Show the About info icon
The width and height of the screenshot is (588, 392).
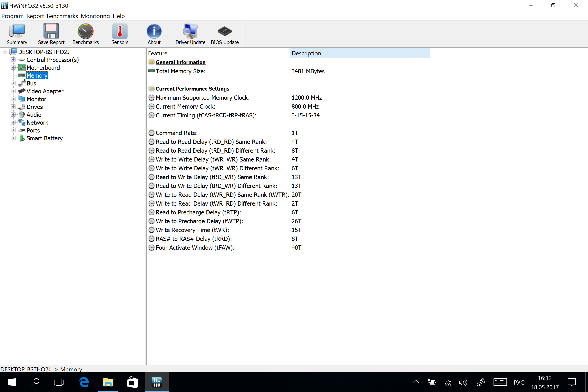[x=154, y=34]
